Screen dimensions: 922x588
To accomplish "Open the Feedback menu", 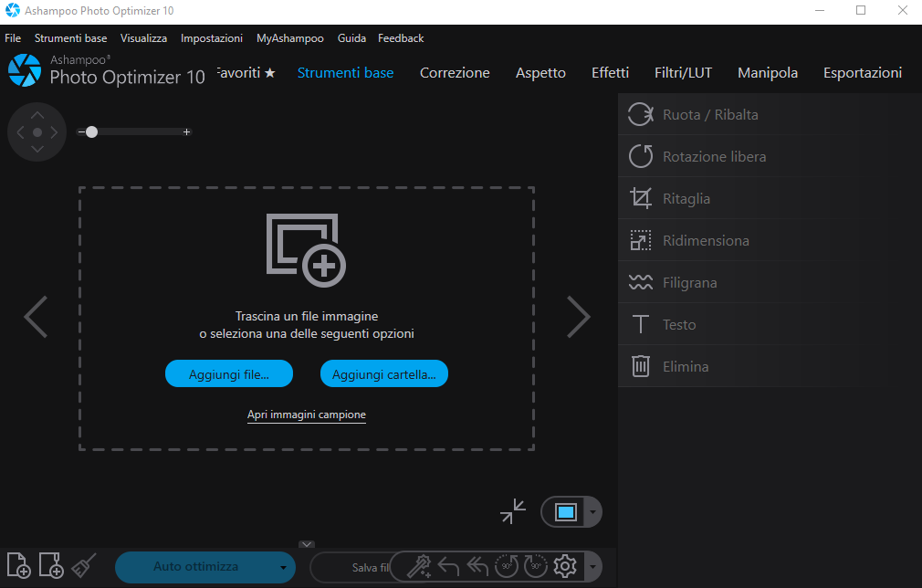I will [x=401, y=38].
